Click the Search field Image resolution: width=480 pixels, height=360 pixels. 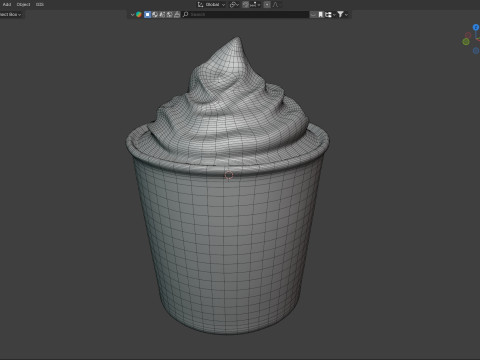245,14
